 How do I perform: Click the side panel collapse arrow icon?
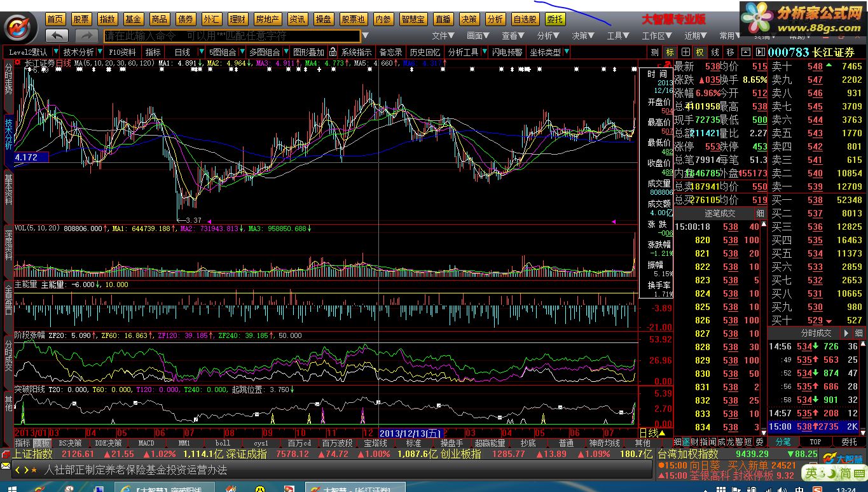tap(759, 52)
